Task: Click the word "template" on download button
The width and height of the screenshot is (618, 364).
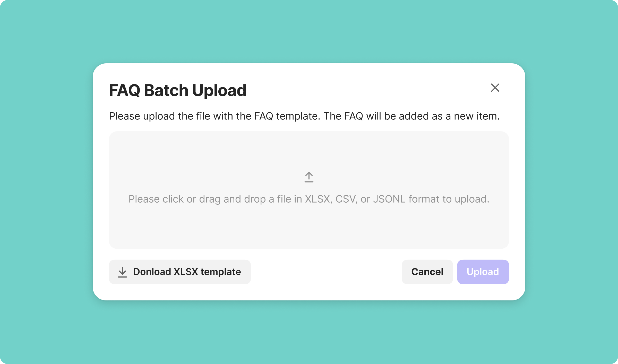Action: pos(221,272)
